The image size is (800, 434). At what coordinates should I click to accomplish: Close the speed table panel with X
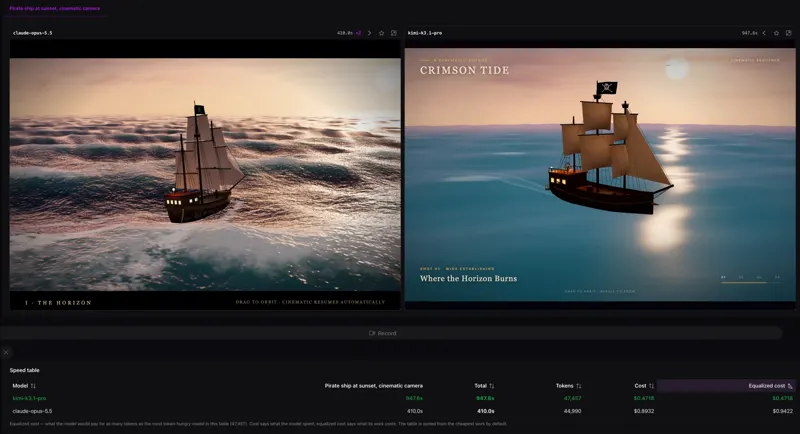click(6, 352)
